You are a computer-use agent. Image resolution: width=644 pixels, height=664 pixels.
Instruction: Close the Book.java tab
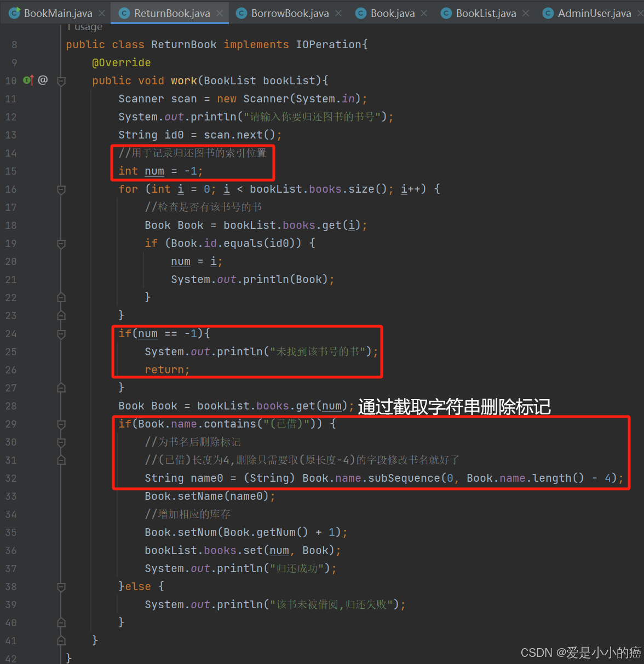pyautogui.click(x=424, y=13)
